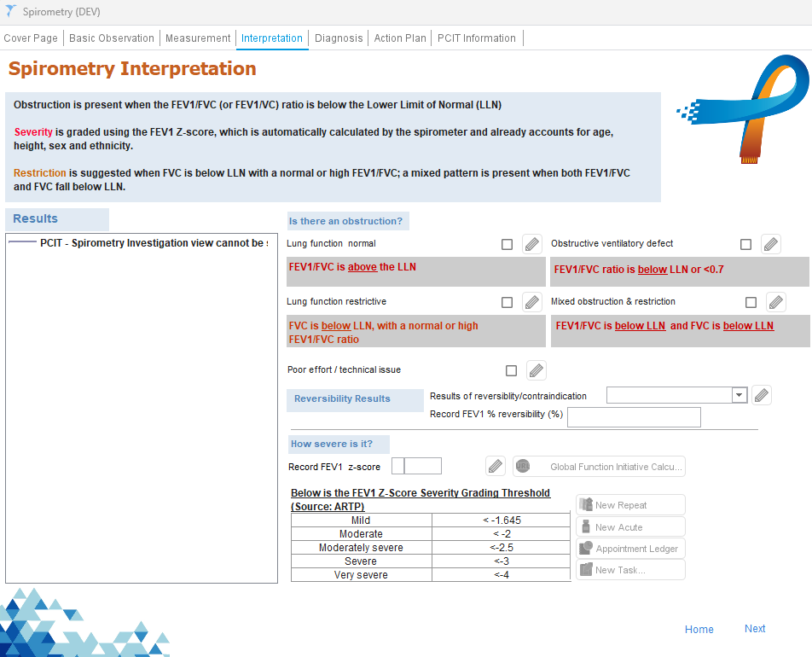Click pencil icon next to reversibility dropdown
The width and height of the screenshot is (812, 657).
(x=762, y=395)
